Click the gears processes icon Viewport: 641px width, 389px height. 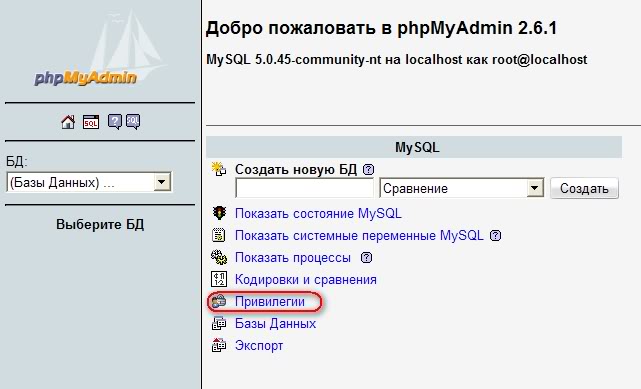pos(219,257)
